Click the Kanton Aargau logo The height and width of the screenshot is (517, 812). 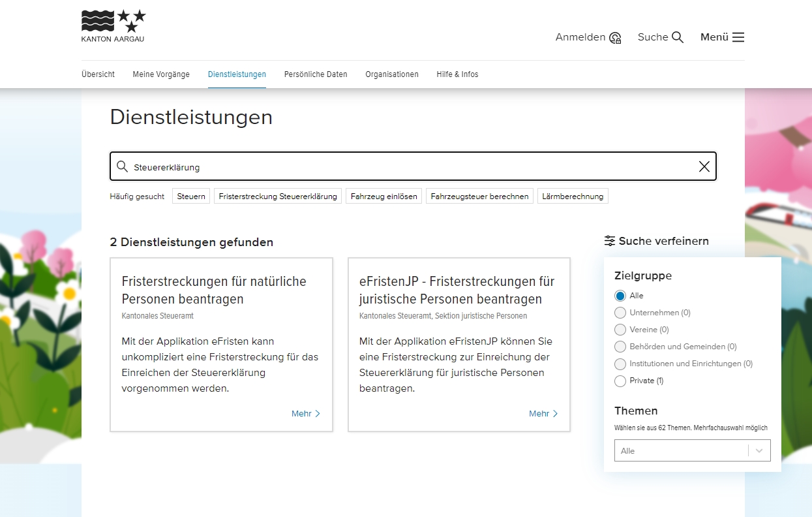(113, 26)
